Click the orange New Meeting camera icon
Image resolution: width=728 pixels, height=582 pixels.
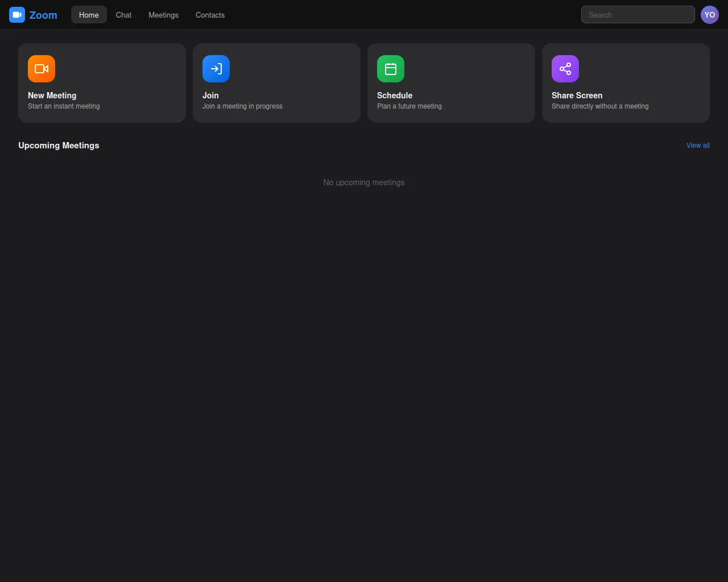click(42, 69)
